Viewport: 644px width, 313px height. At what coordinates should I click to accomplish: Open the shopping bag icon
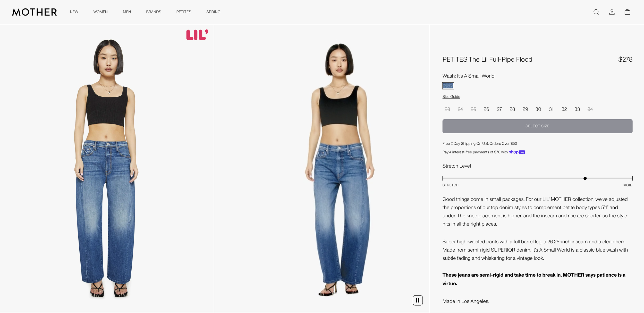point(627,12)
